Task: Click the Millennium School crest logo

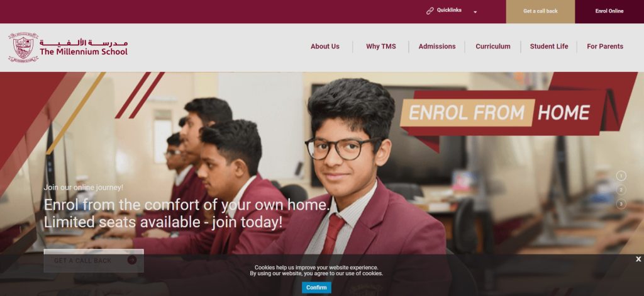Action: (x=23, y=47)
